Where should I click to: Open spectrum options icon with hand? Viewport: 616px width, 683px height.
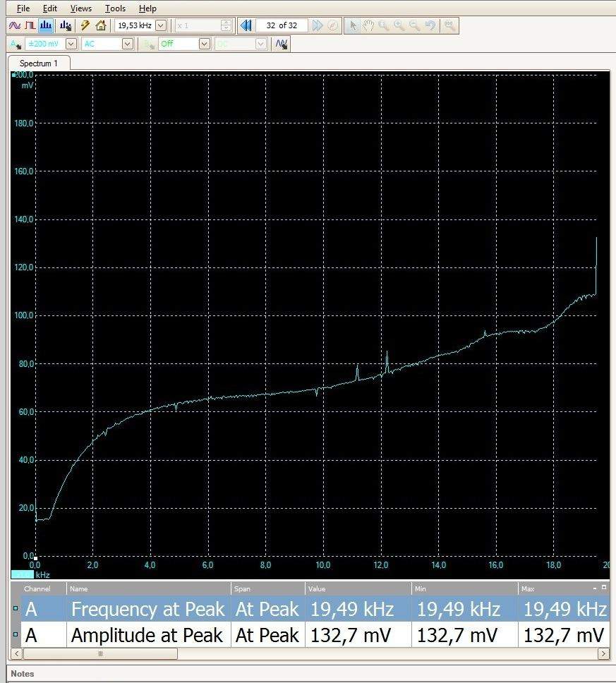(66, 25)
